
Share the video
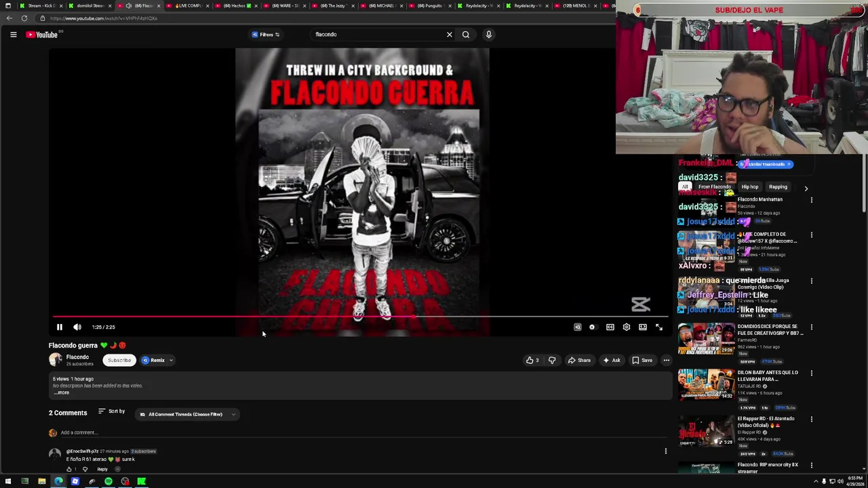pos(579,361)
